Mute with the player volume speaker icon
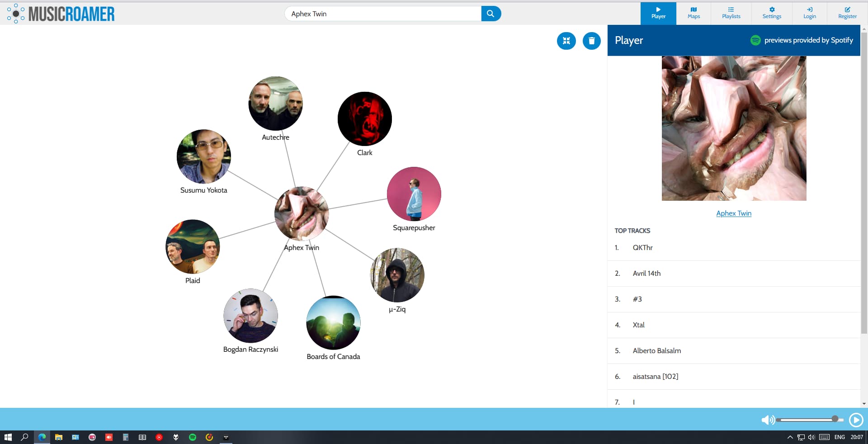This screenshot has height=444, width=868. click(x=768, y=420)
